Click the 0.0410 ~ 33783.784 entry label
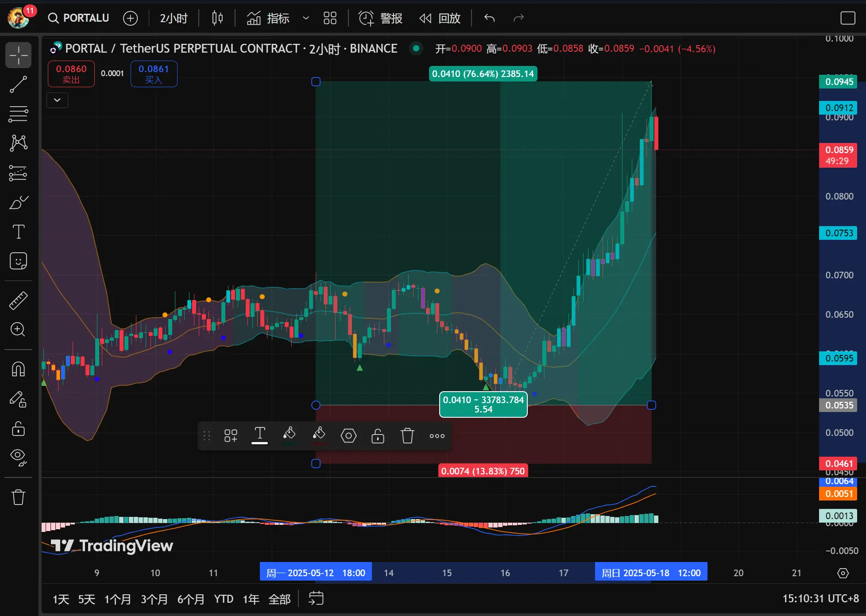 (483, 404)
